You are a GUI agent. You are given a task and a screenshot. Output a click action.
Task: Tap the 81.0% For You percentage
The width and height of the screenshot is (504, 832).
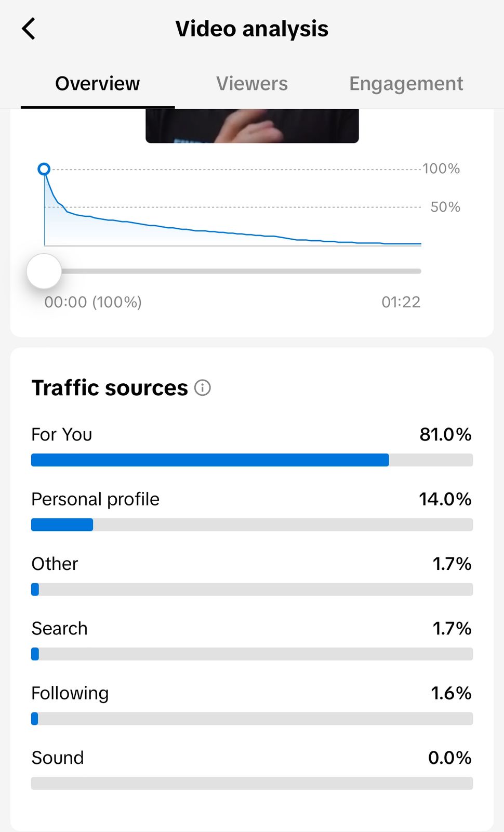445,434
